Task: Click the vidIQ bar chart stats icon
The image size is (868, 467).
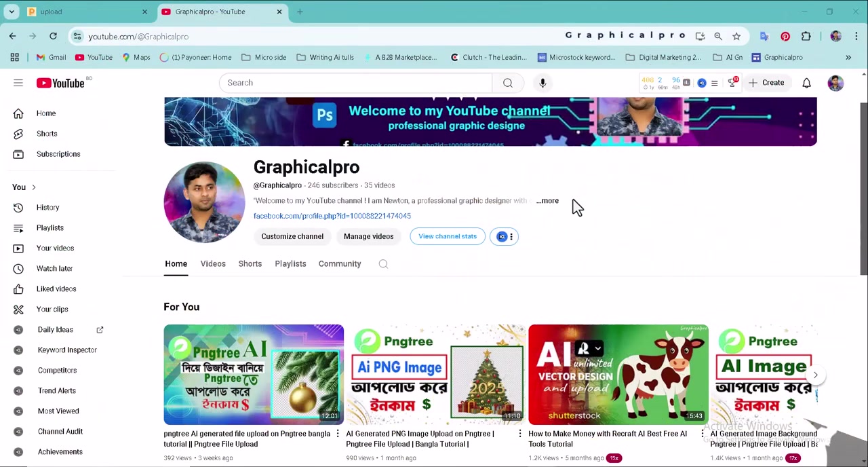Action: (x=686, y=83)
